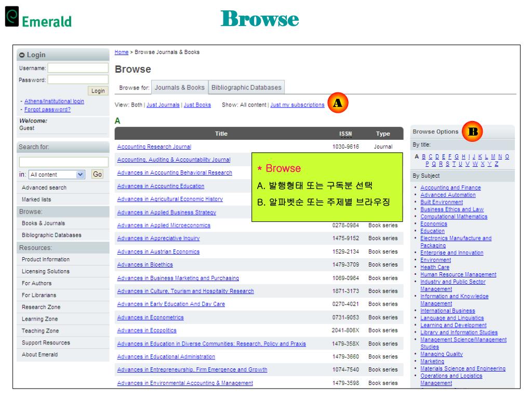The height and width of the screenshot is (399, 532).
Task: Open Licensing Solutions resource
Action: [x=46, y=271]
